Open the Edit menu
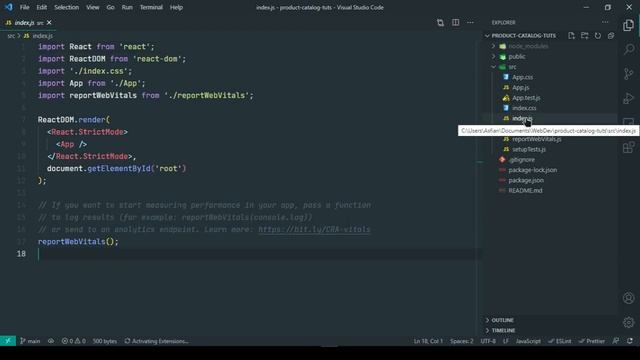Screen dimensions: 640x360 (x=42, y=7)
